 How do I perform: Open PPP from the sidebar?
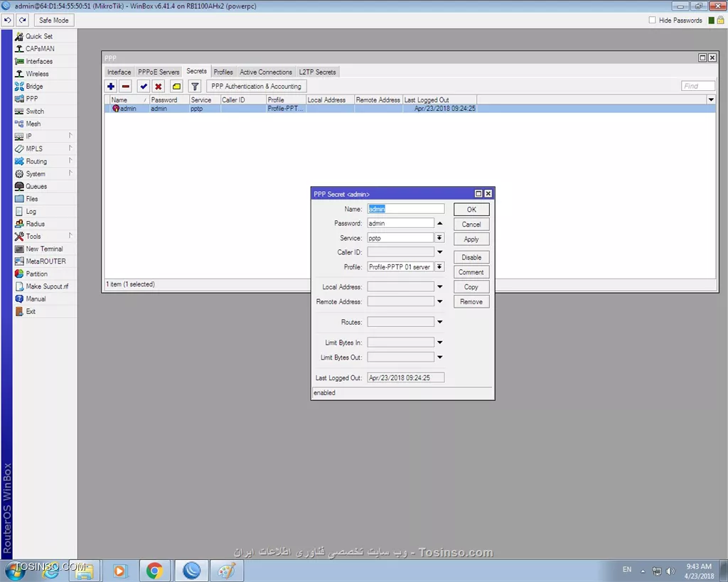click(45, 99)
